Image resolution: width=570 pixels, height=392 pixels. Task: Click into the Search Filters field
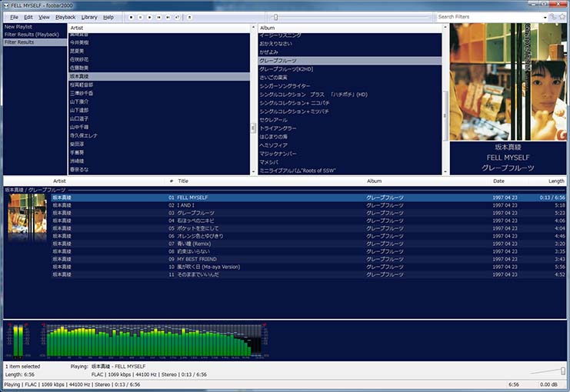[490, 17]
